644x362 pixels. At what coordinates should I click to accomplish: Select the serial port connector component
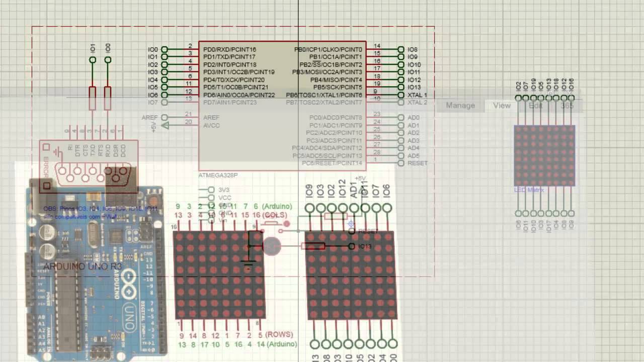[89, 165]
